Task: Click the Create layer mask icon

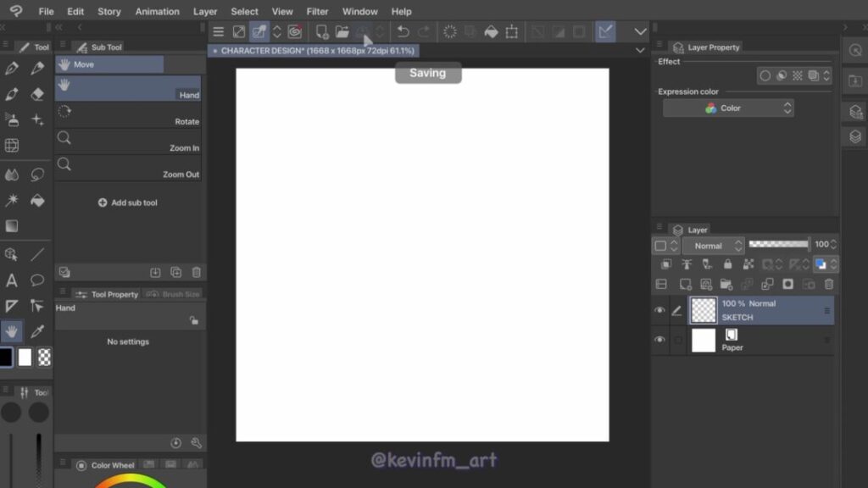Action: coord(787,285)
